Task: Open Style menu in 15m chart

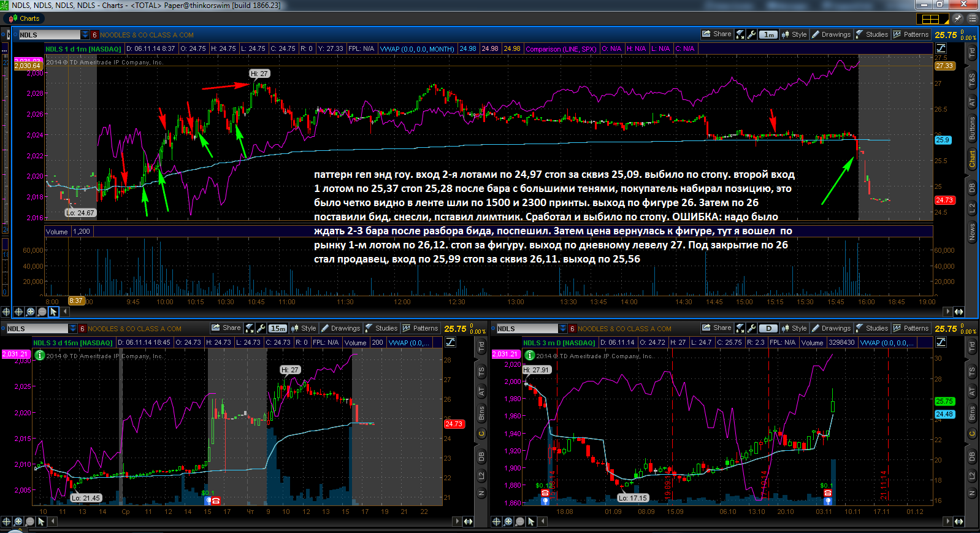Action: pos(304,328)
